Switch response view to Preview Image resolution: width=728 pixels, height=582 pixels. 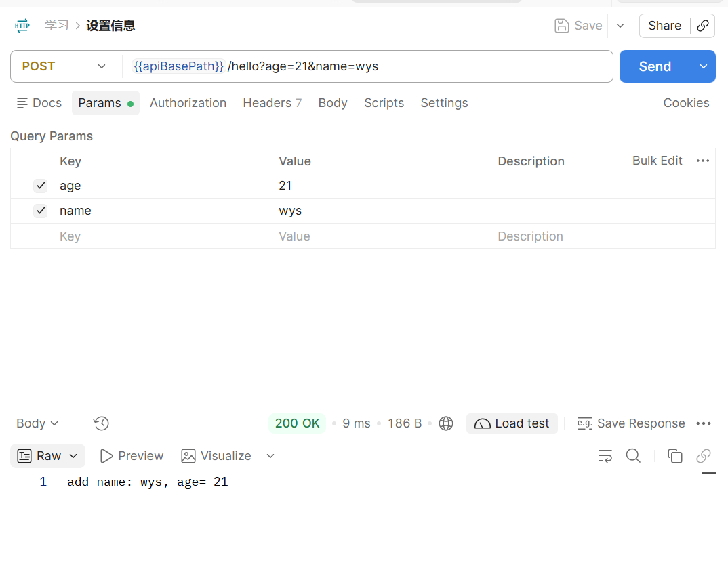132,456
